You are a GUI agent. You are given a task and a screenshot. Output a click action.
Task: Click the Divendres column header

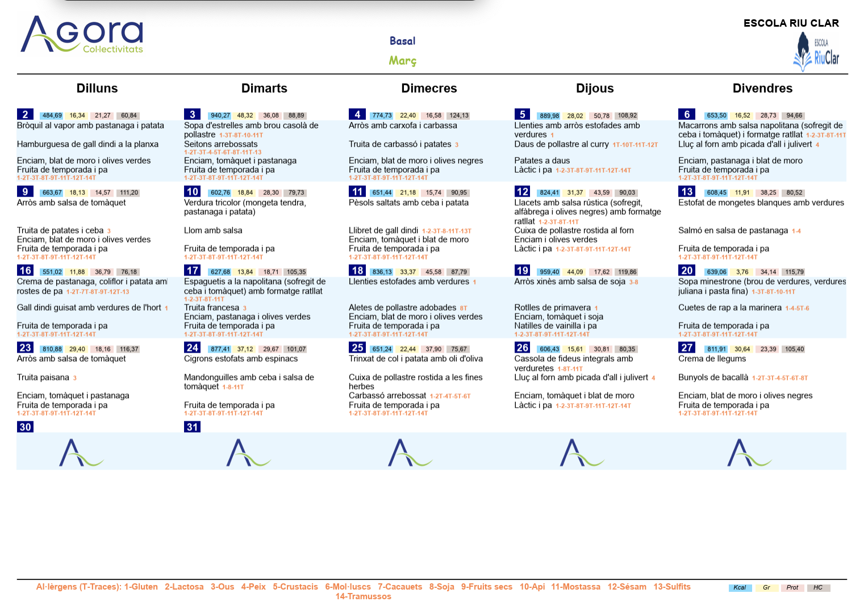click(762, 89)
